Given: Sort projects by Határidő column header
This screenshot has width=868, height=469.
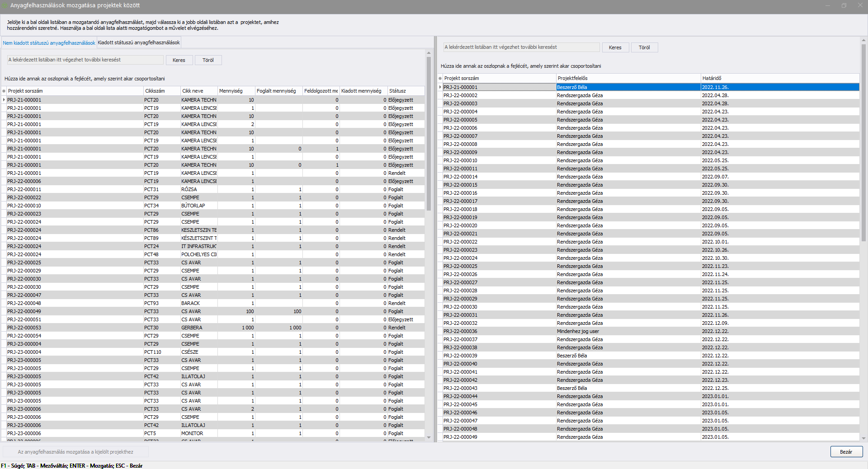Looking at the screenshot, I should tap(779, 78).
